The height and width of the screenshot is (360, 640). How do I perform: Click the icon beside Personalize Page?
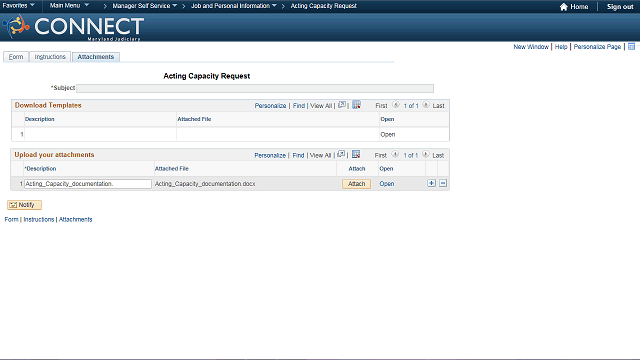pos(631,47)
